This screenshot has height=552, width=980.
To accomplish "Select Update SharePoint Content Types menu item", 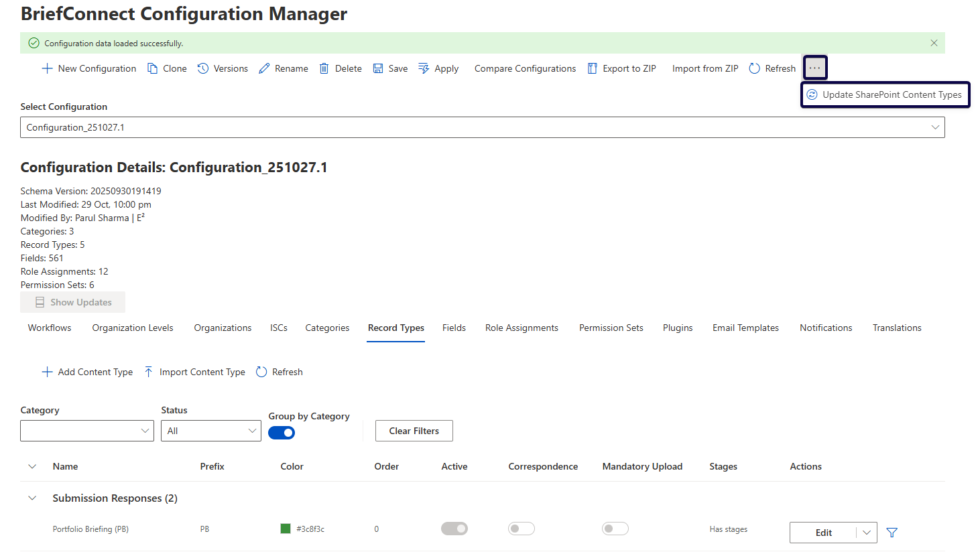I will coord(885,94).
